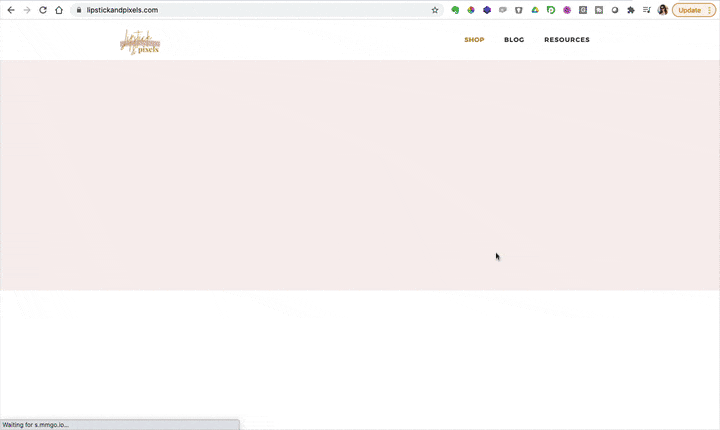720x430 pixels.
Task: Reload the page with the refresh icon
Action: click(43, 10)
